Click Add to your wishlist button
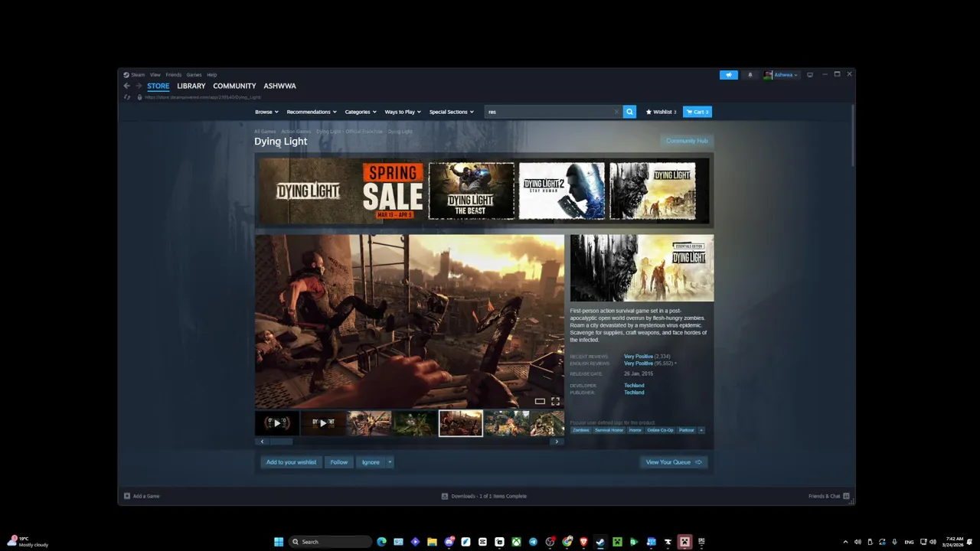Screen dimensions: 980x551 tap(291, 462)
